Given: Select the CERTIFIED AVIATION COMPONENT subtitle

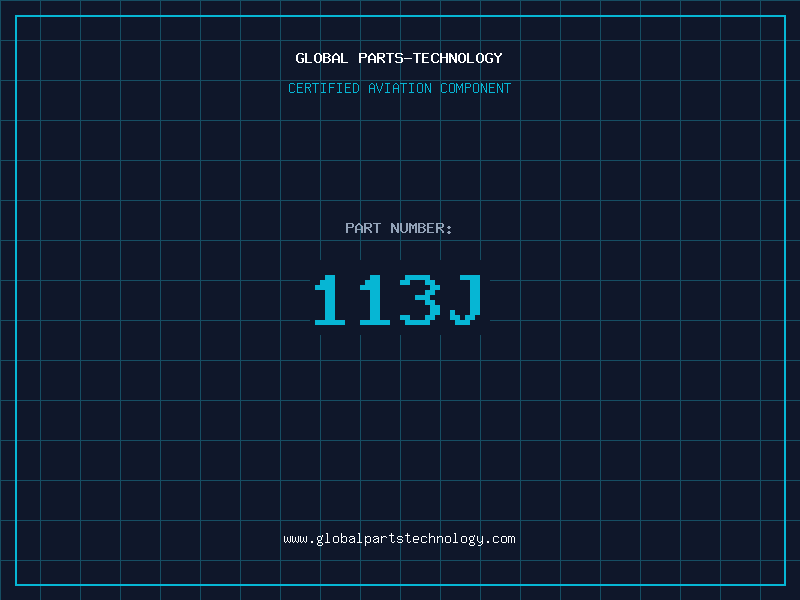Looking at the screenshot, I should (x=399, y=88).
